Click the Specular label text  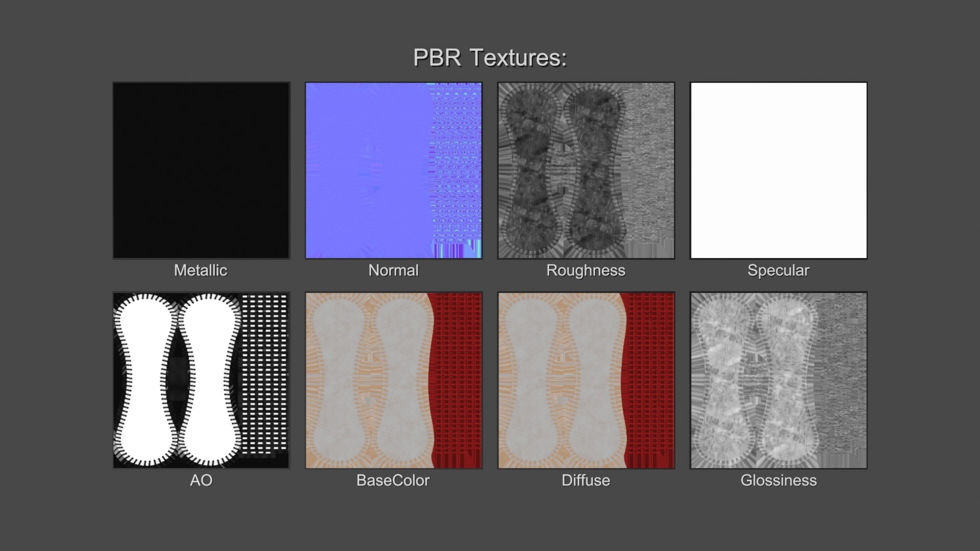click(778, 270)
